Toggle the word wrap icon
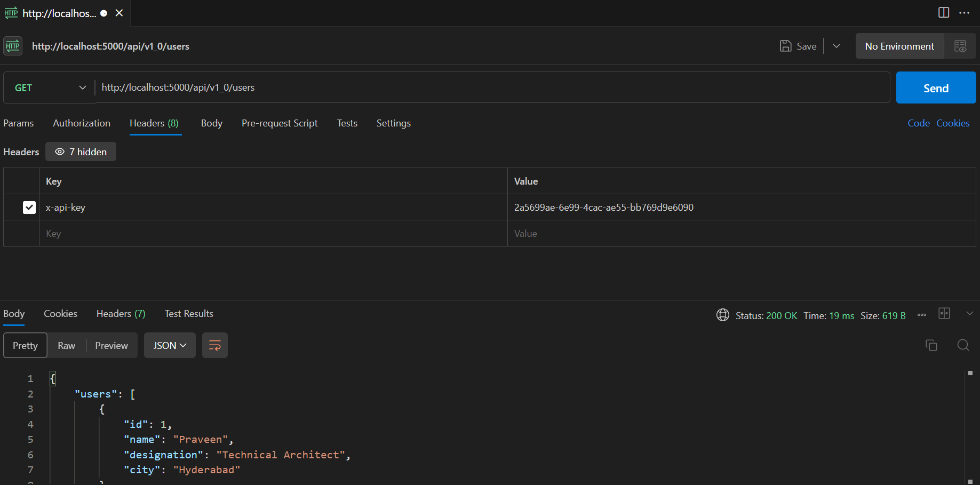Image resolution: width=980 pixels, height=485 pixels. tap(215, 346)
